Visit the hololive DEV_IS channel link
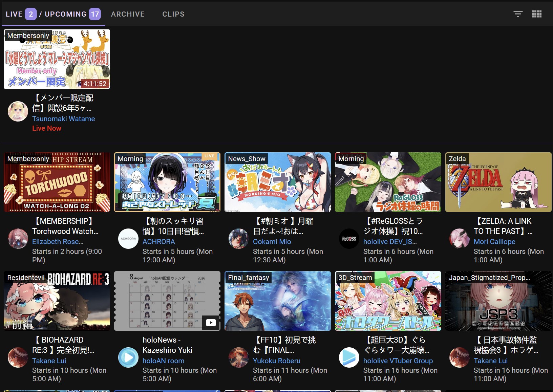553x392 pixels. (390, 242)
